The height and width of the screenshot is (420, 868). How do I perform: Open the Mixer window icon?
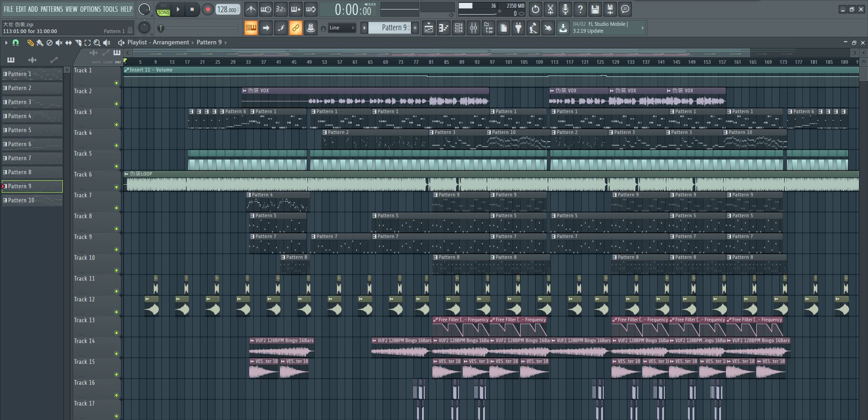coord(474,28)
